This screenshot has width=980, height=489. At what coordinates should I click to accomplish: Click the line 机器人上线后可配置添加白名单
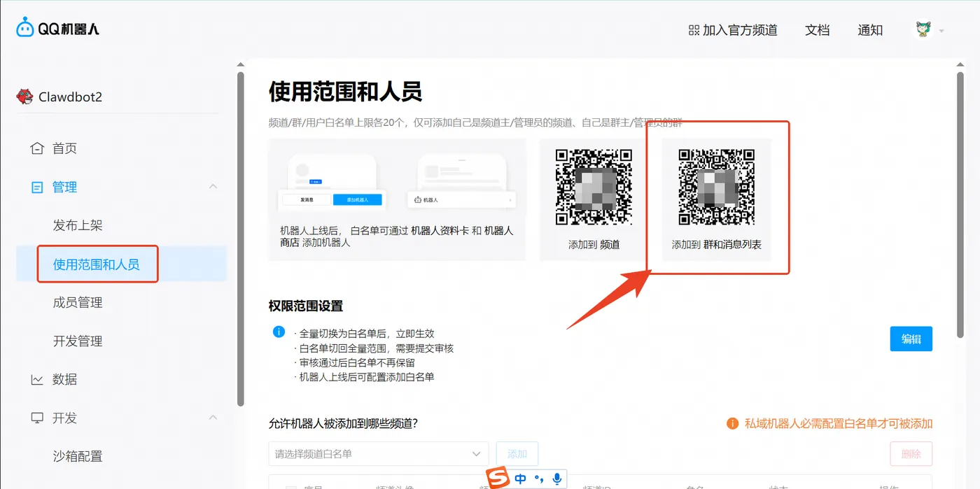click(364, 377)
